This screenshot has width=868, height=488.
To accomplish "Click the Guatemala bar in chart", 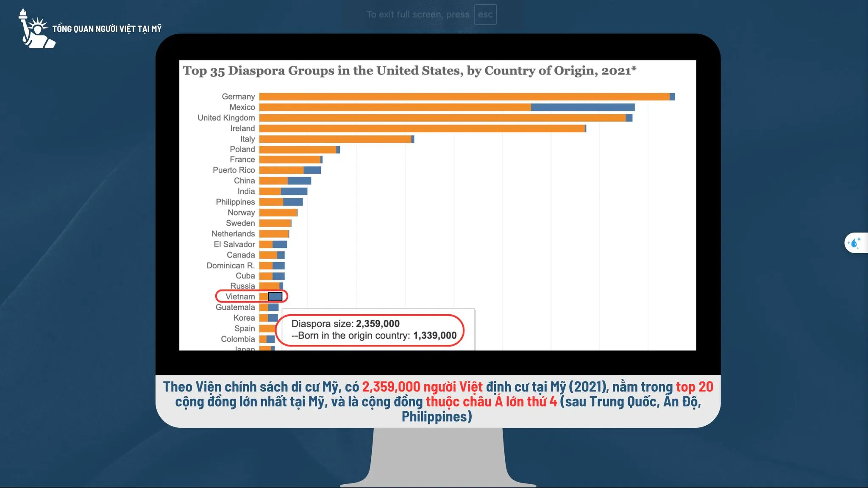I will coord(269,307).
